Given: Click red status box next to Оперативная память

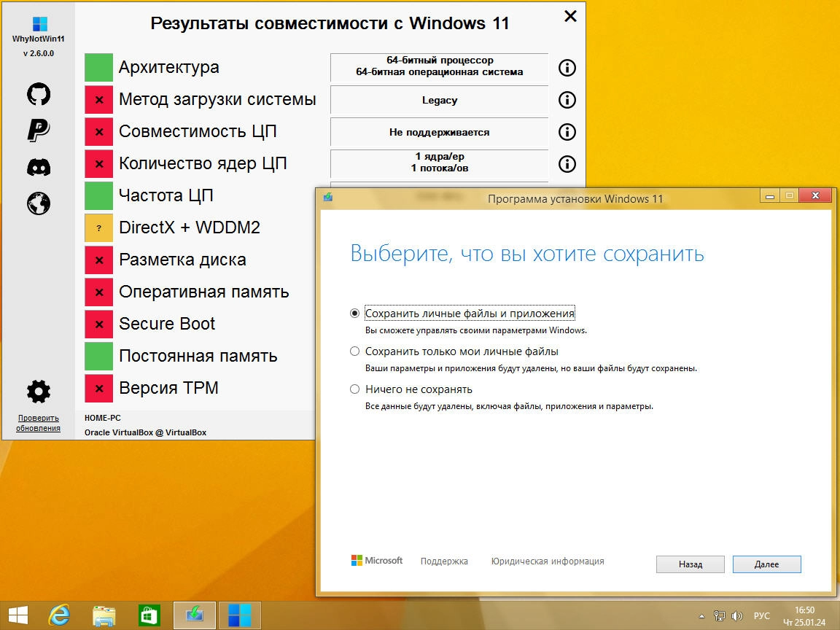Looking at the screenshot, I should (x=98, y=292).
